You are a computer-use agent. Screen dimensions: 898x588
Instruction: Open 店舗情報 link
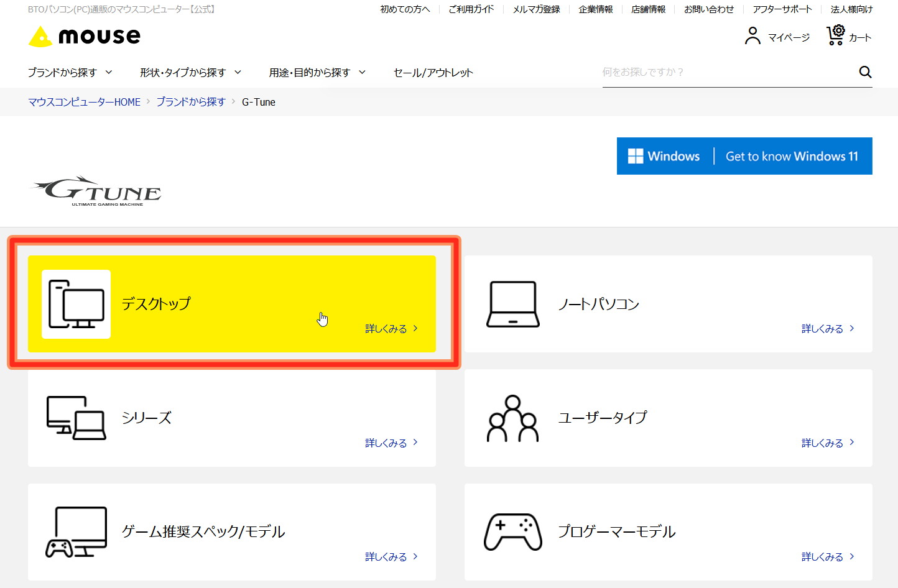tap(649, 9)
